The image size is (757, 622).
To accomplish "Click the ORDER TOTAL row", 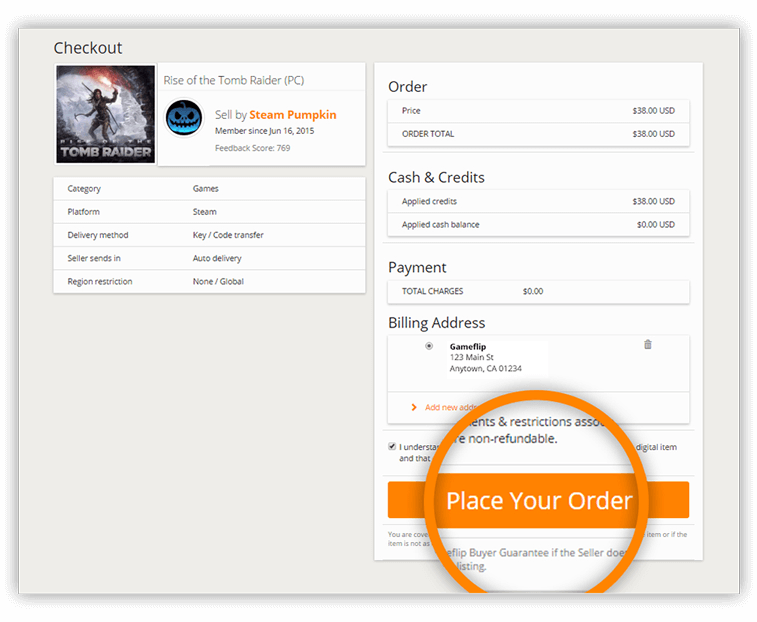I will [x=538, y=134].
